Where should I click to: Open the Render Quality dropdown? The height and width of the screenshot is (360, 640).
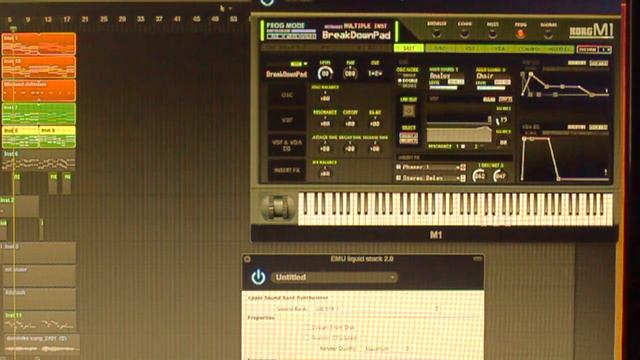[386, 349]
